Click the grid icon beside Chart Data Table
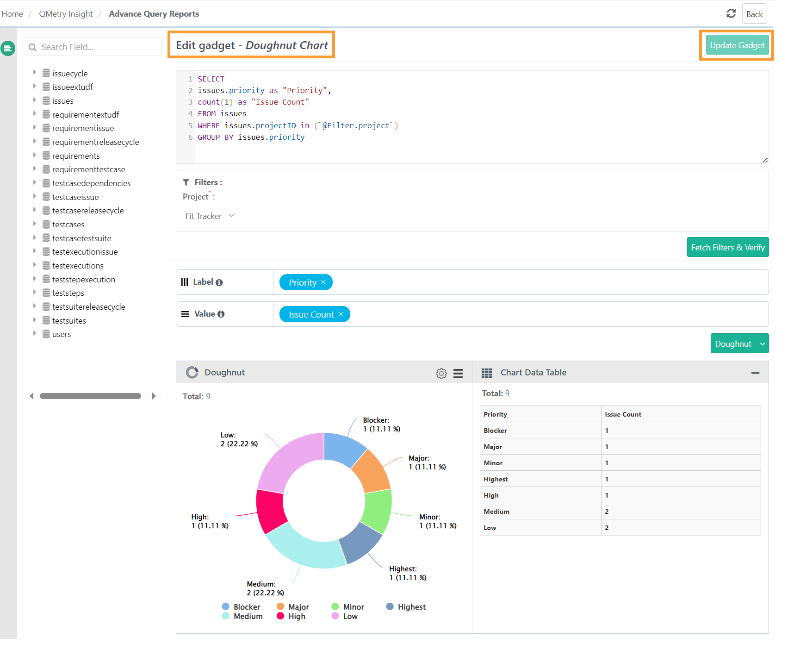The image size is (812, 655). pyautogui.click(x=487, y=372)
